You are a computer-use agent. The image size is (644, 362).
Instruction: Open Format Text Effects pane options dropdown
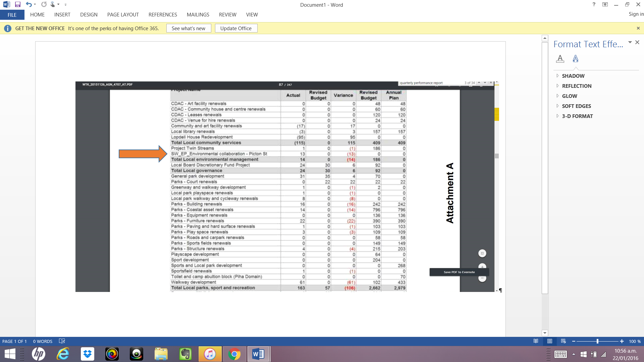630,42
